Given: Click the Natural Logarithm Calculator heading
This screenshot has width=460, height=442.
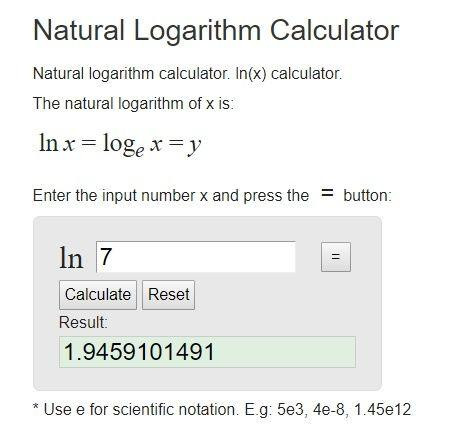Looking at the screenshot, I should tap(216, 30).
